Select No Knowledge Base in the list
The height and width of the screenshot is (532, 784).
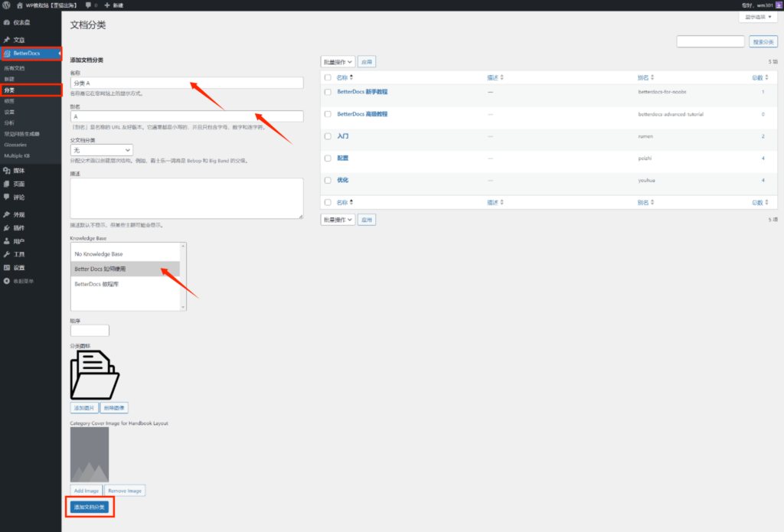pyautogui.click(x=125, y=254)
